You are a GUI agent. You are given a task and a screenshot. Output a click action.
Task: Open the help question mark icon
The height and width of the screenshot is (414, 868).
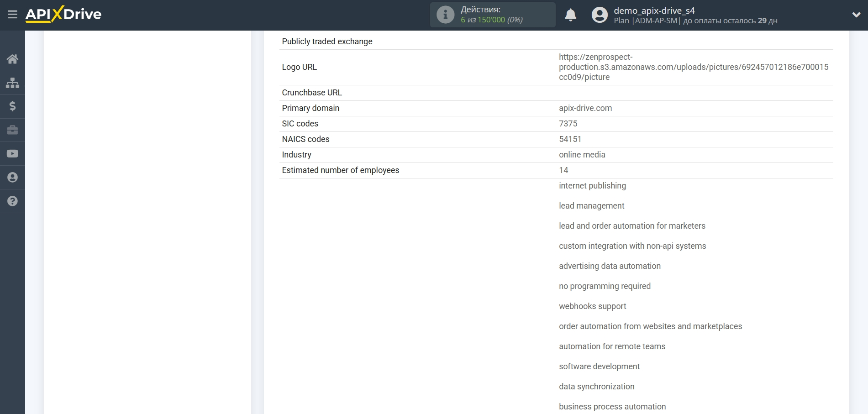click(12, 201)
